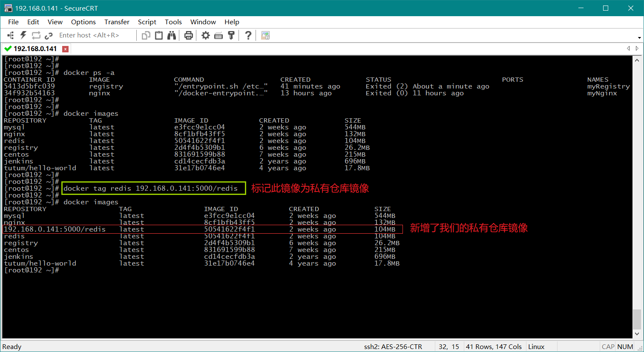Click the Help question mark icon
Screen dimensions: 644x352
tap(248, 35)
